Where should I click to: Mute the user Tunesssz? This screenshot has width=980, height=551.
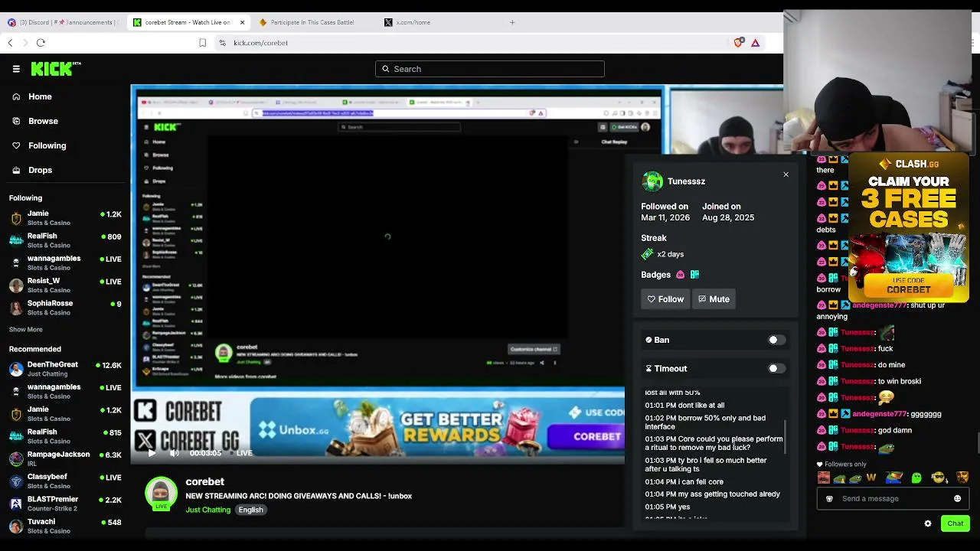(x=714, y=299)
